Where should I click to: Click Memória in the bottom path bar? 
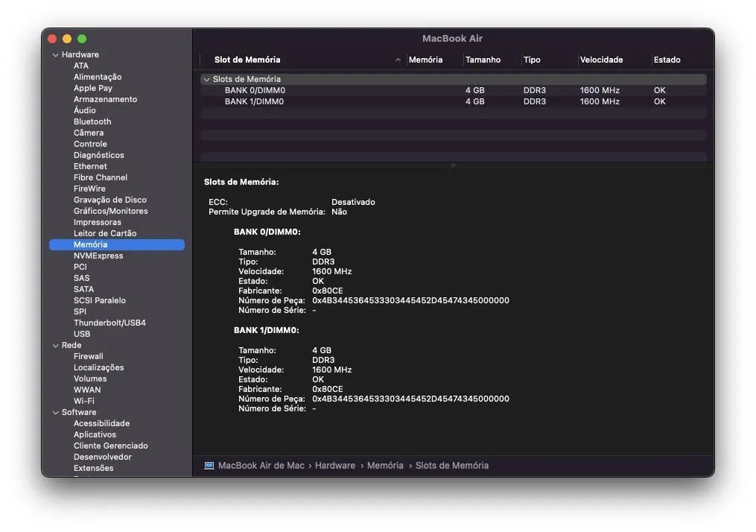click(x=385, y=466)
